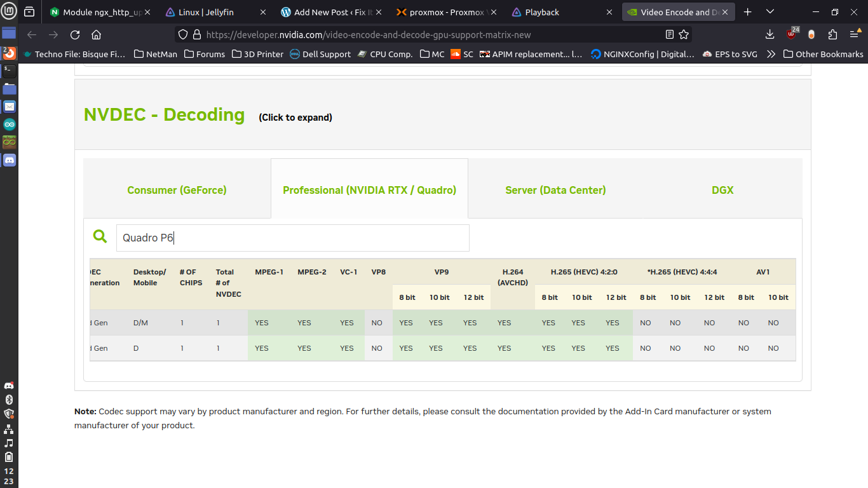Image resolution: width=868 pixels, height=488 pixels.
Task: Go to the Firefox home page
Action: [x=96, y=35]
